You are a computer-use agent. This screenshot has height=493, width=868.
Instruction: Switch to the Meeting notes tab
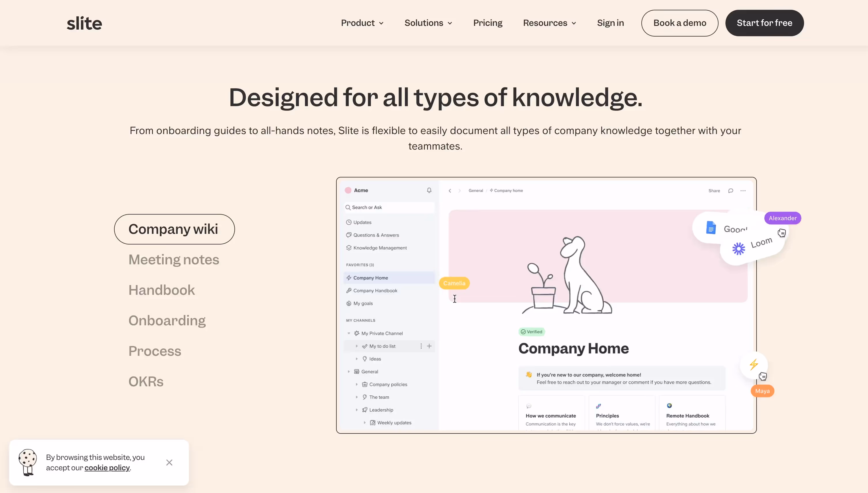(174, 260)
